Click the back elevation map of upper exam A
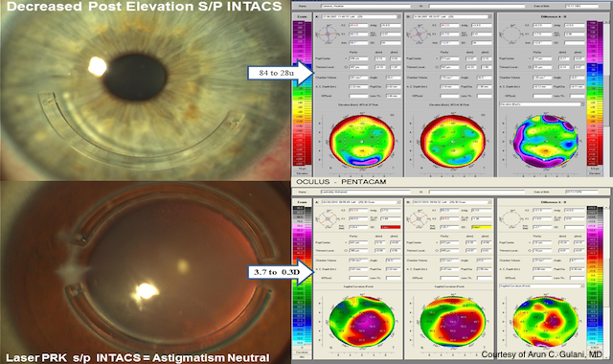This screenshot has width=613, height=364. [x=362, y=142]
